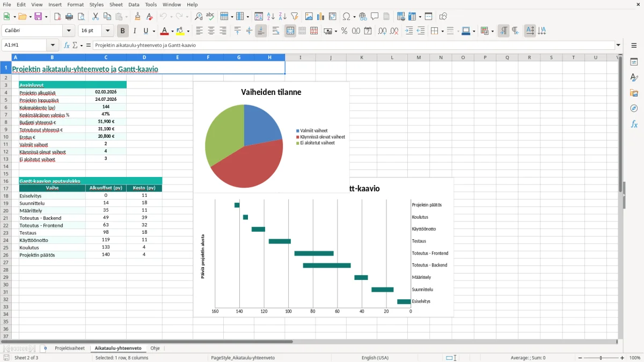Sort ascending icon

pos(271,17)
